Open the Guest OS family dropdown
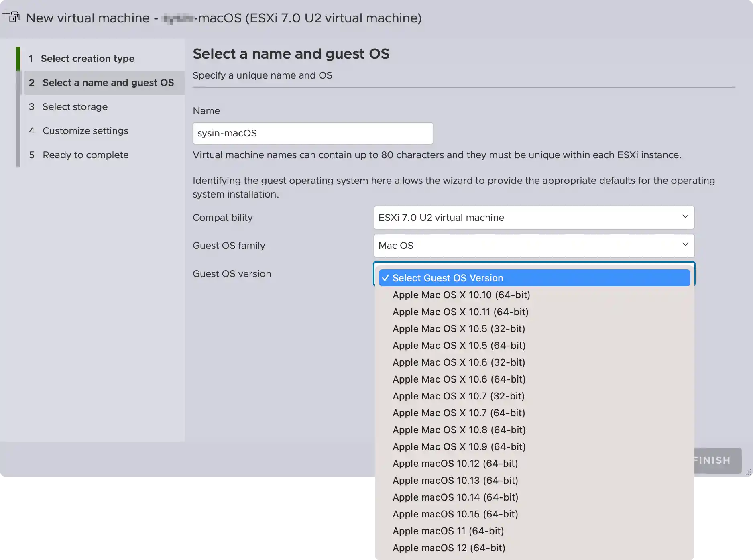The image size is (753, 560). (534, 246)
